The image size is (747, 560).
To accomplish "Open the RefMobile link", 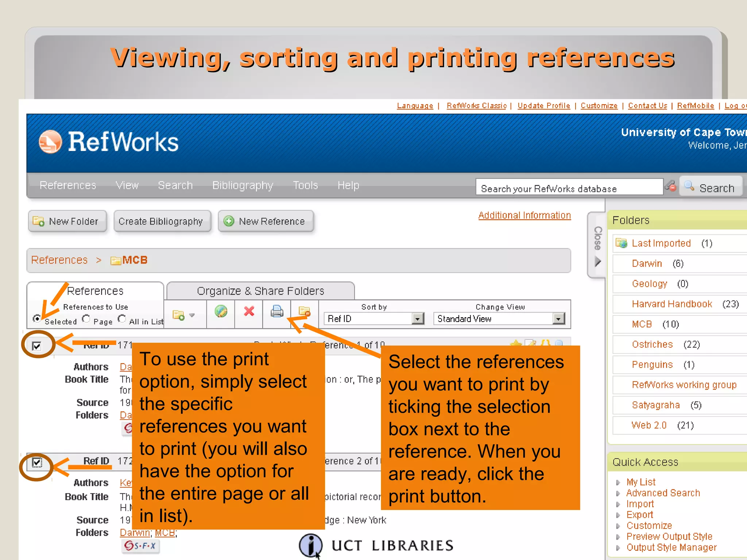I will [696, 106].
